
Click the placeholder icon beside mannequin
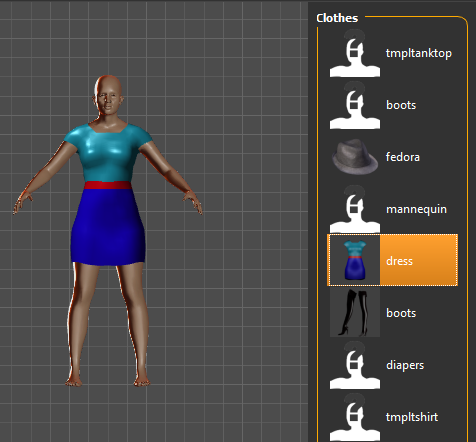point(355,209)
